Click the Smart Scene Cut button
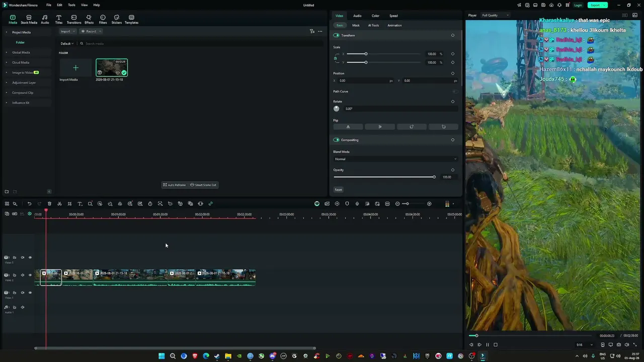The width and height of the screenshot is (644, 362). [x=203, y=185]
